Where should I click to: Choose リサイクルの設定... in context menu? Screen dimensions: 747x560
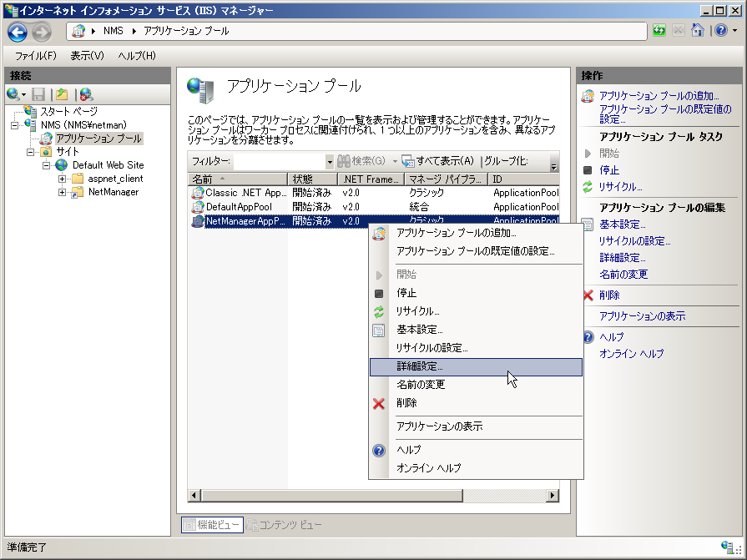(476, 348)
